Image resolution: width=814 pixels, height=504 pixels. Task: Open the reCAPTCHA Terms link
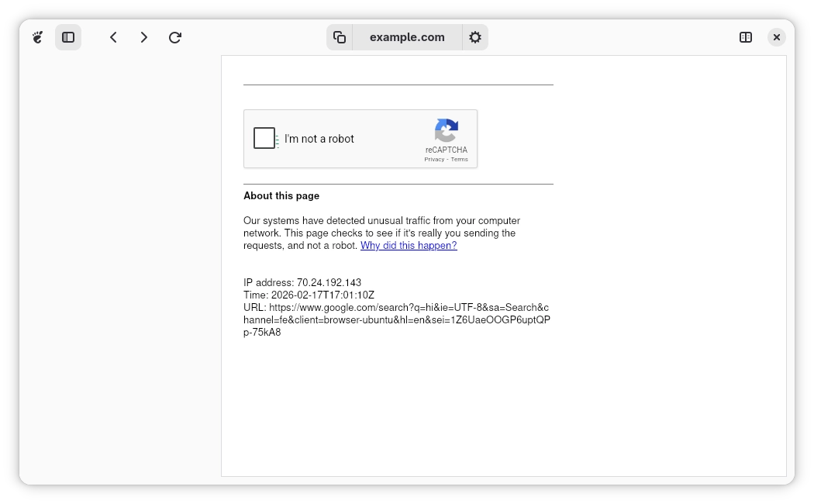click(460, 160)
